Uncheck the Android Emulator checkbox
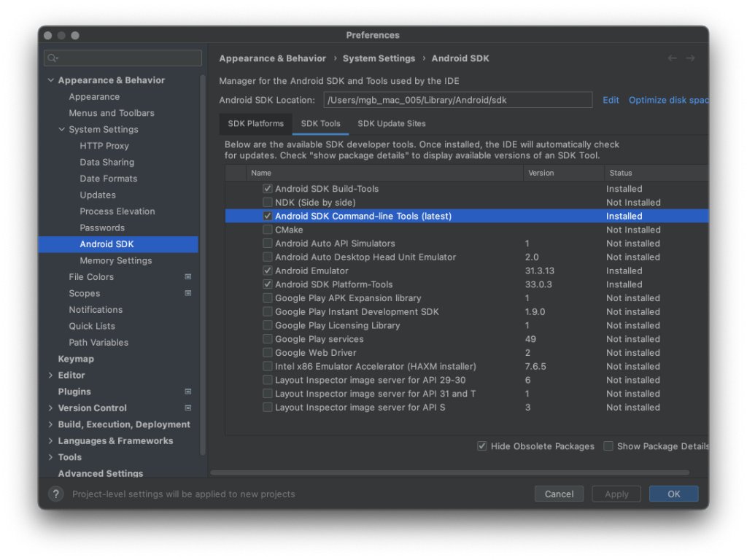This screenshot has width=747, height=560. coord(267,271)
